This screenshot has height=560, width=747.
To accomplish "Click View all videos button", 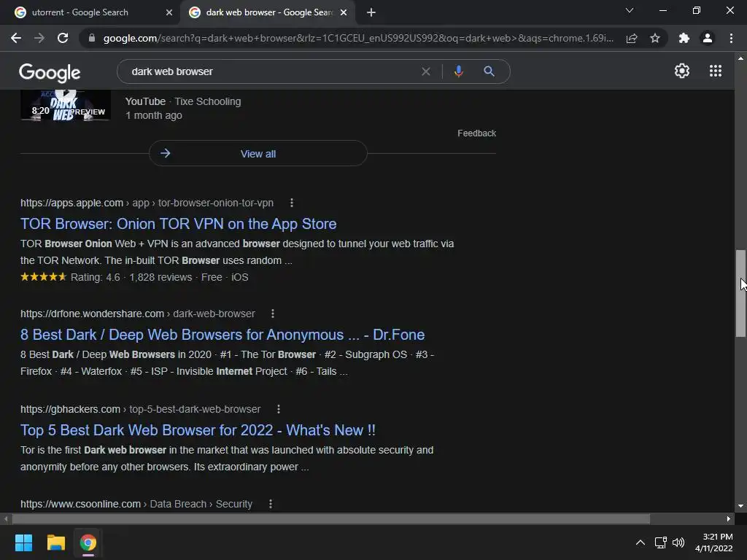I will tap(258, 153).
